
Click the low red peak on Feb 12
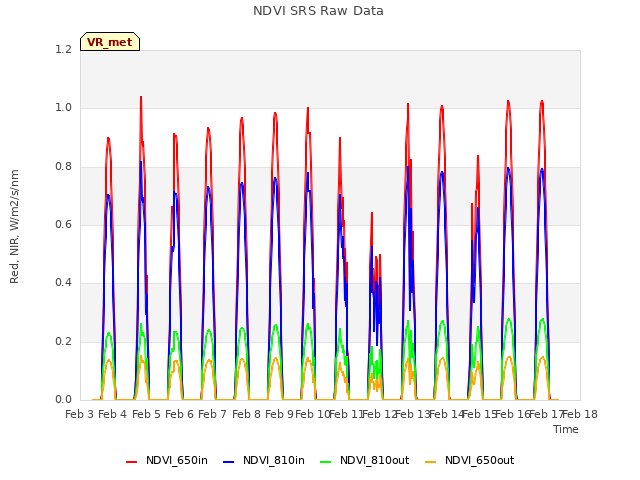click(x=372, y=213)
